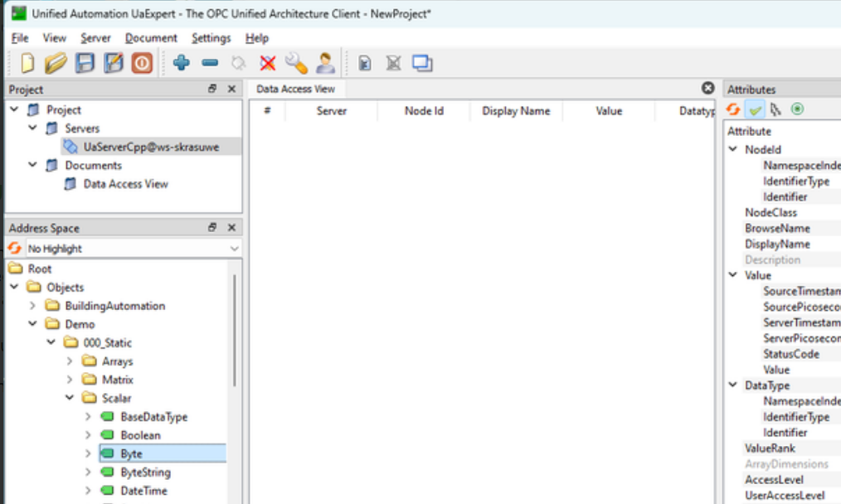Click the red X Disconnect Server icon
This screenshot has height=504, width=841.
[x=267, y=63]
